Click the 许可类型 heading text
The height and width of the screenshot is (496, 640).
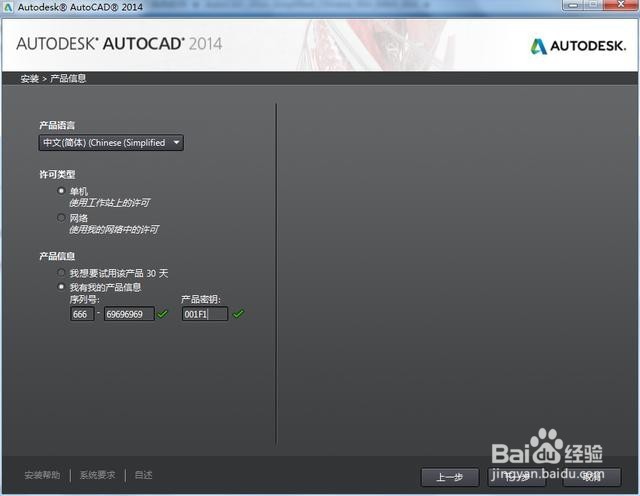57,174
